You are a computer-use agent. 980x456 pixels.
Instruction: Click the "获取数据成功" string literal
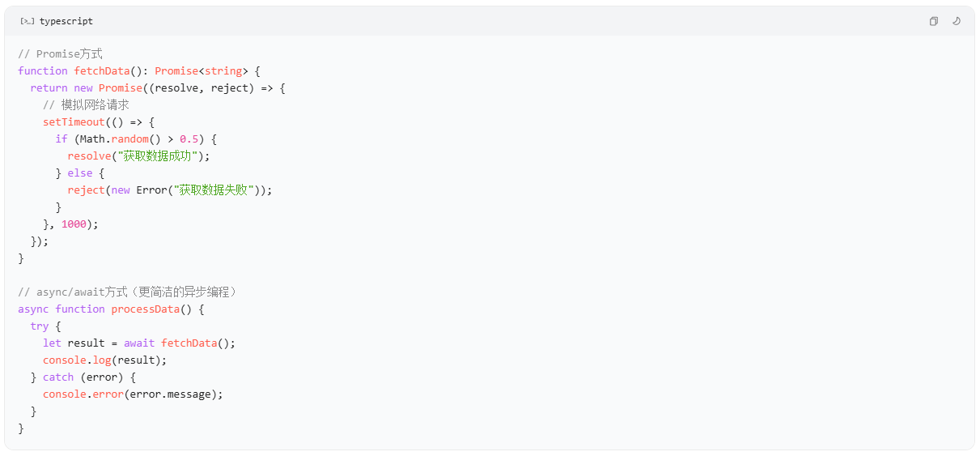click(158, 156)
